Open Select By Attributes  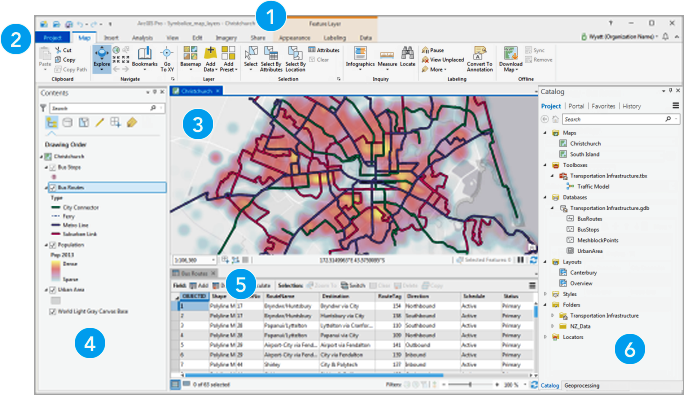point(271,58)
